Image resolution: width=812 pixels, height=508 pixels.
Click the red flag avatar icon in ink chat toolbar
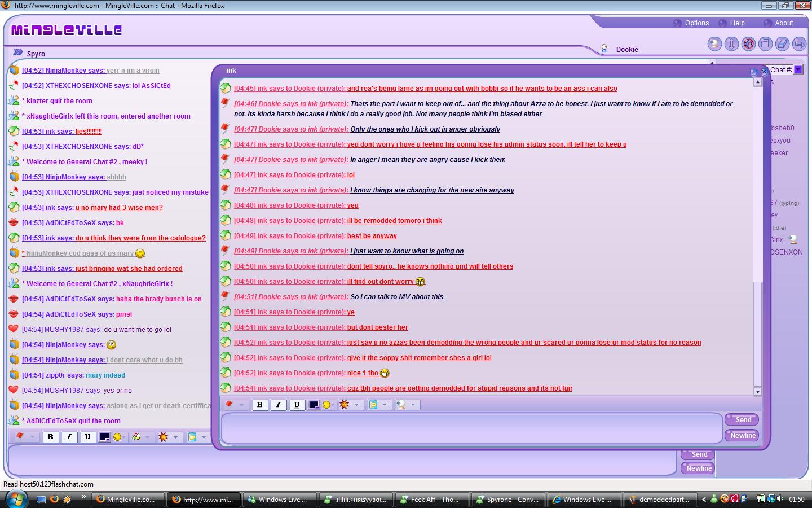[230, 405]
